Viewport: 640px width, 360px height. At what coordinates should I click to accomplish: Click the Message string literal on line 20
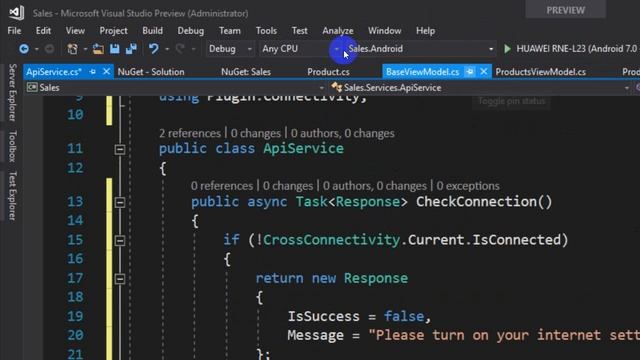tap(504, 336)
